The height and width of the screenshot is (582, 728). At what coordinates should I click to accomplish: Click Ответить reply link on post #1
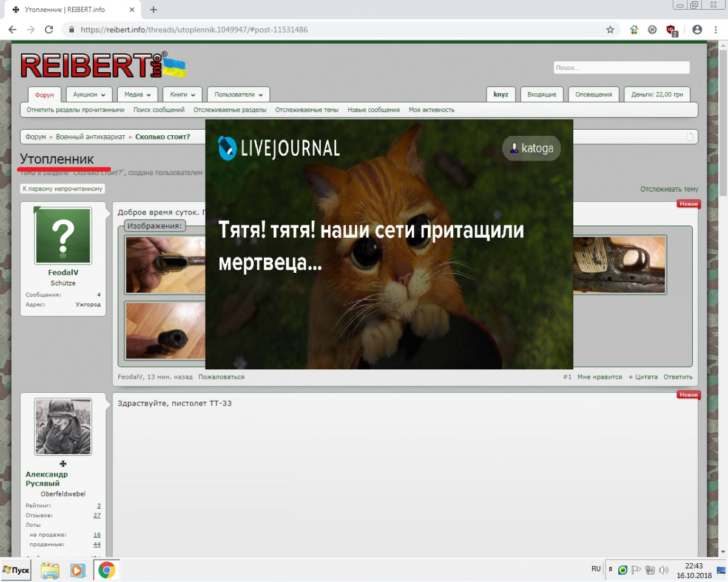point(678,377)
